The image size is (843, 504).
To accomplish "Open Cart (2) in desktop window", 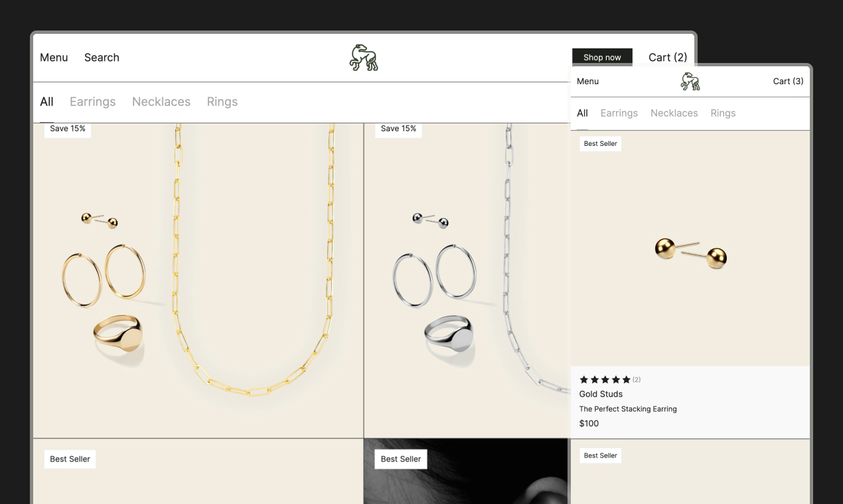I will click(668, 58).
